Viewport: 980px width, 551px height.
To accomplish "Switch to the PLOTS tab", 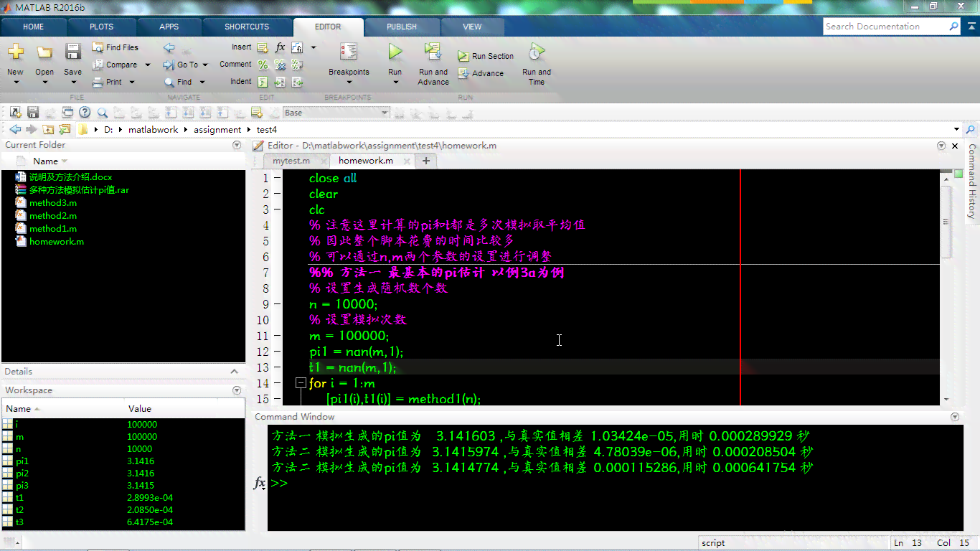I will [101, 27].
